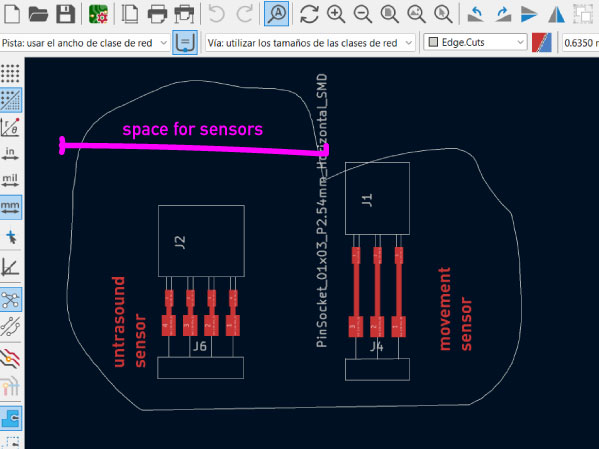Toggle grid overrides display

(11, 100)
